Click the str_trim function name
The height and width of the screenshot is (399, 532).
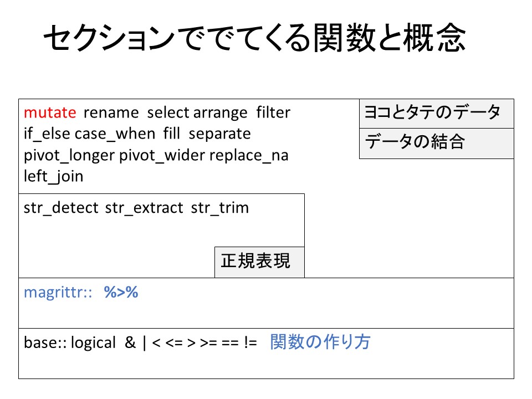tap(220, 208)
